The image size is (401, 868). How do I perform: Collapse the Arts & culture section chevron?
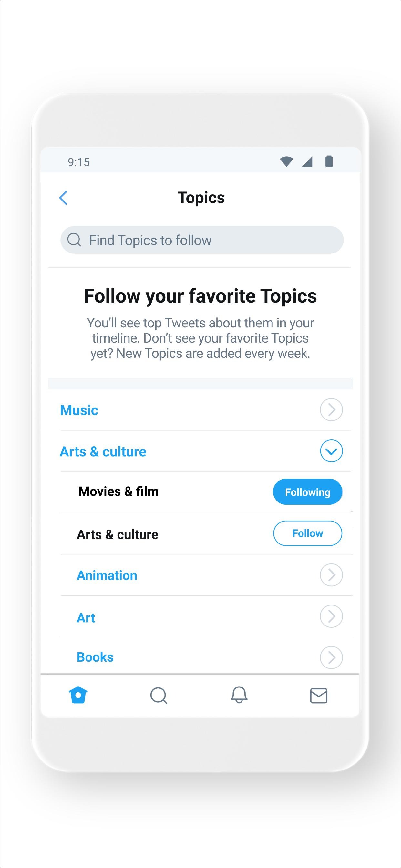point(331,451)
